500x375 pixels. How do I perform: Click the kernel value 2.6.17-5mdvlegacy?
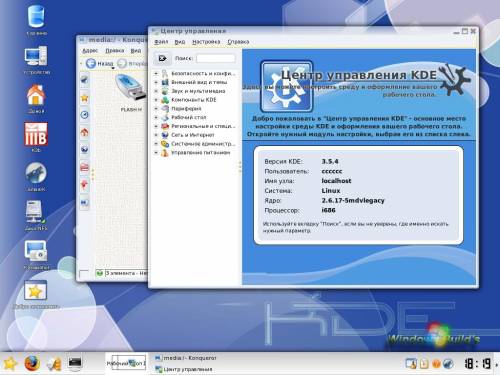click(353, 201)
